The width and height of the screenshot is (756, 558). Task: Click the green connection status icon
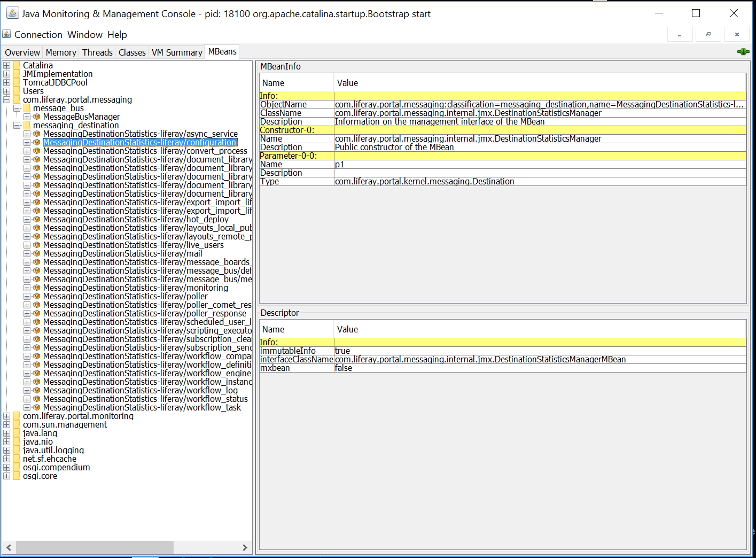[743, 52]
